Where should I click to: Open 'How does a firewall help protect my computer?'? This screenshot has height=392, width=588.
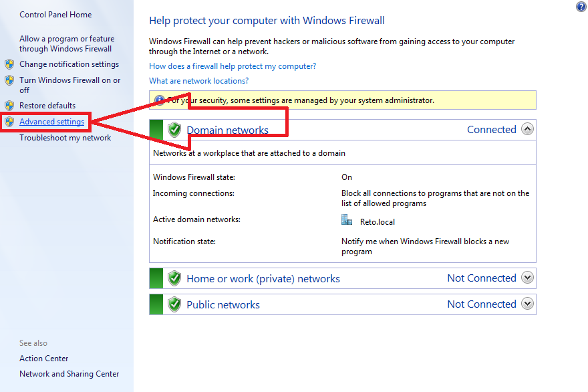pos(233,66)
